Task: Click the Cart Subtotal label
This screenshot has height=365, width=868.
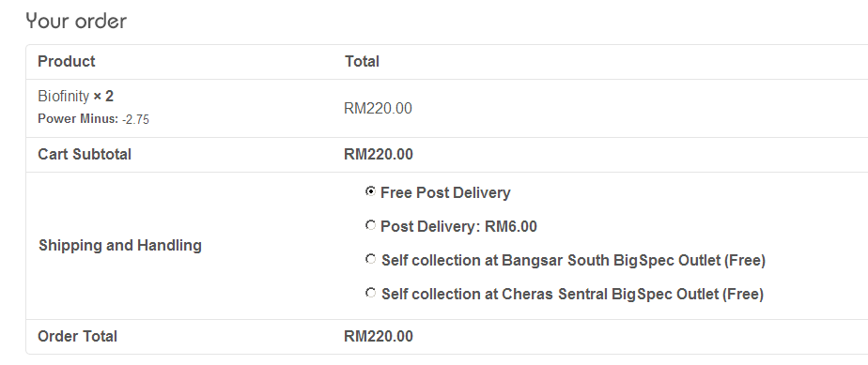Action: pos(85,154)
